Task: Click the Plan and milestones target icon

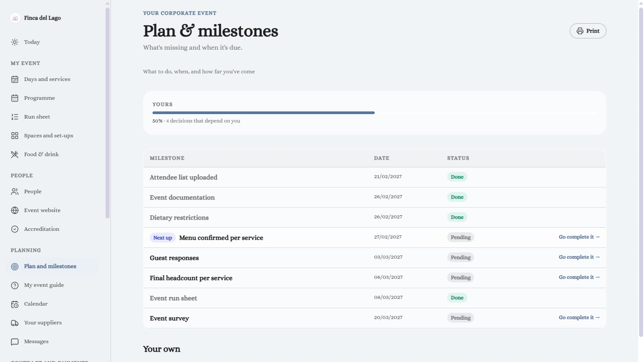Action: pyautogui.click(x=15, y=266)
